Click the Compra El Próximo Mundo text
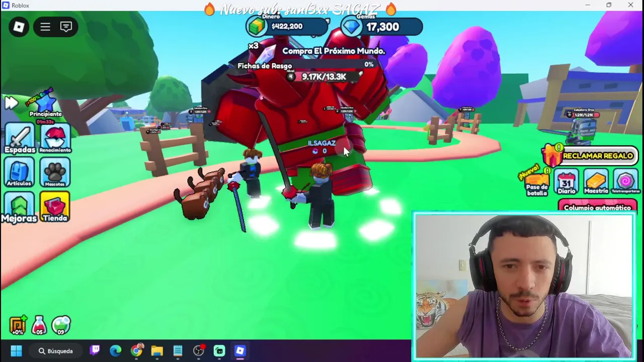644x362 pixels. click(x=334, y=51)
